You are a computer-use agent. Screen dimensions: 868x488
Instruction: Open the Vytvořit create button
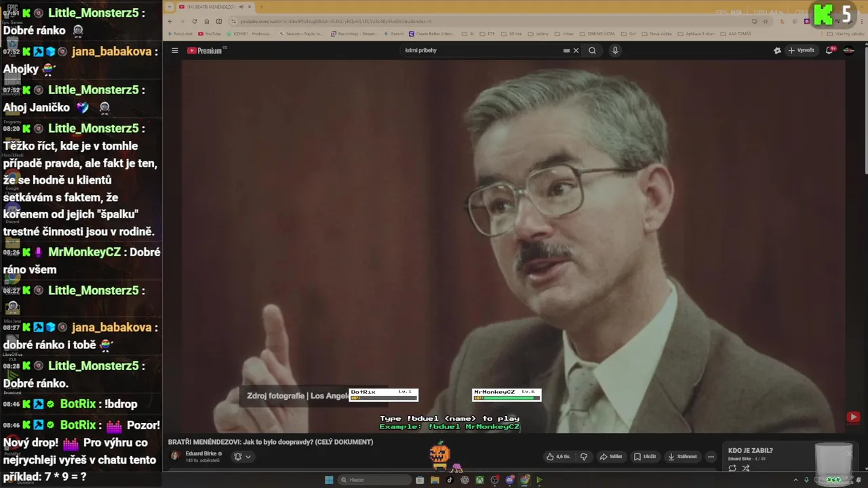coord(801,50)
